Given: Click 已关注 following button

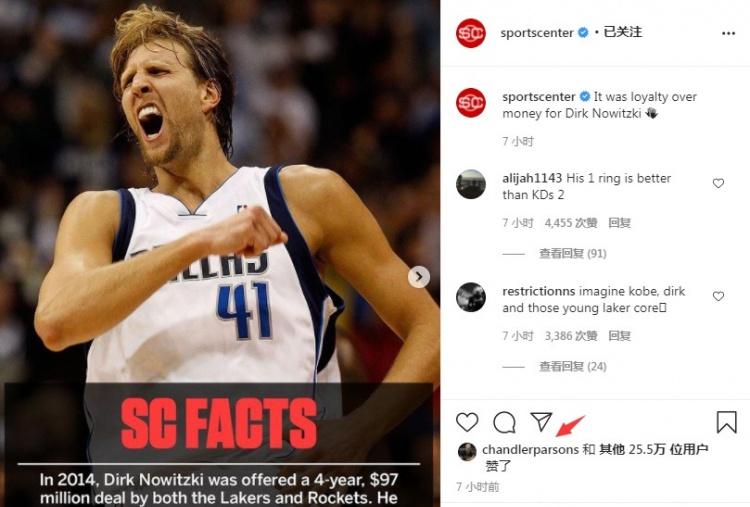Looking at the screenshot, I should coord(622,32).
